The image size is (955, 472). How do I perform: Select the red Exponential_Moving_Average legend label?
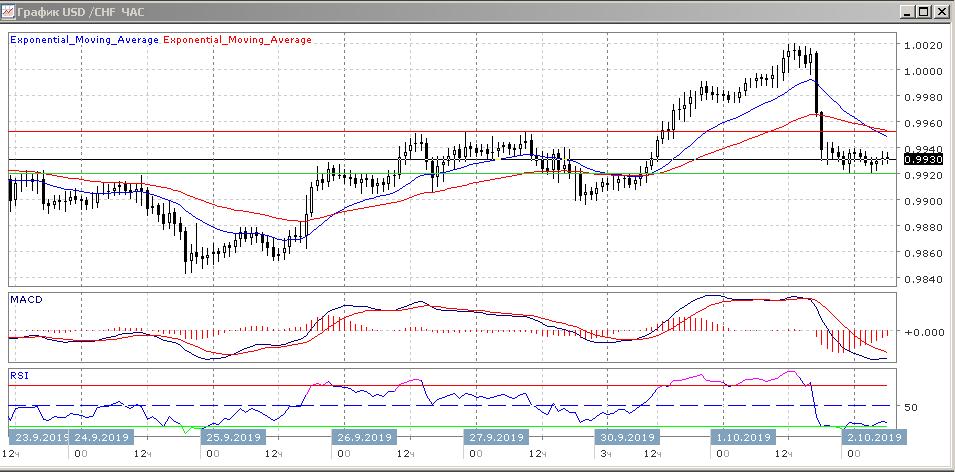click(x=237, y=40)
